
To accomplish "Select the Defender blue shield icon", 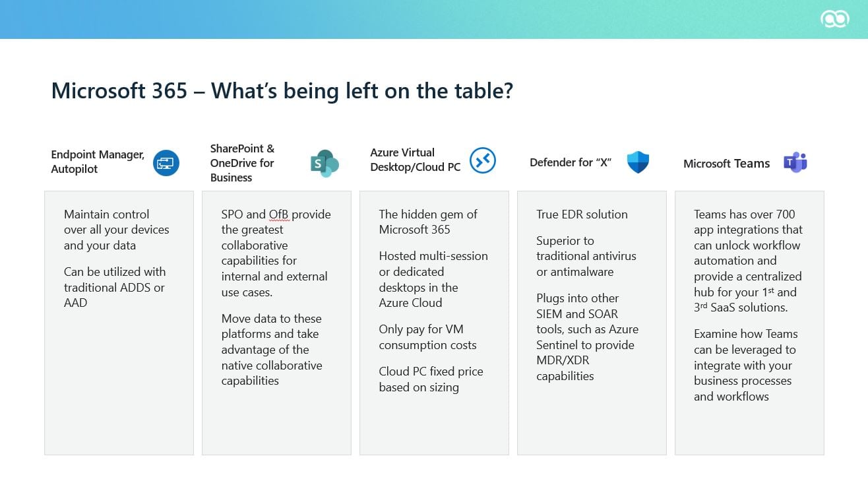I will click(638, 162).
